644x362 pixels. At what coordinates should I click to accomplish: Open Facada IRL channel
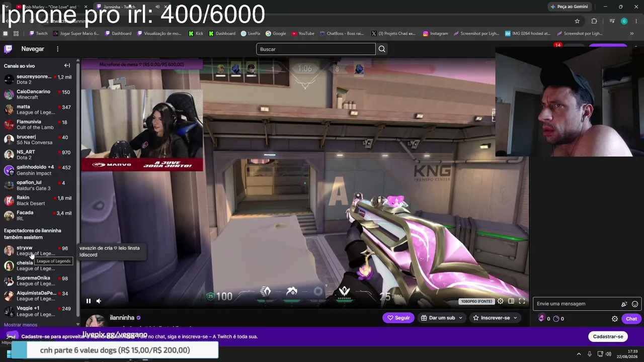coord(38,216)
